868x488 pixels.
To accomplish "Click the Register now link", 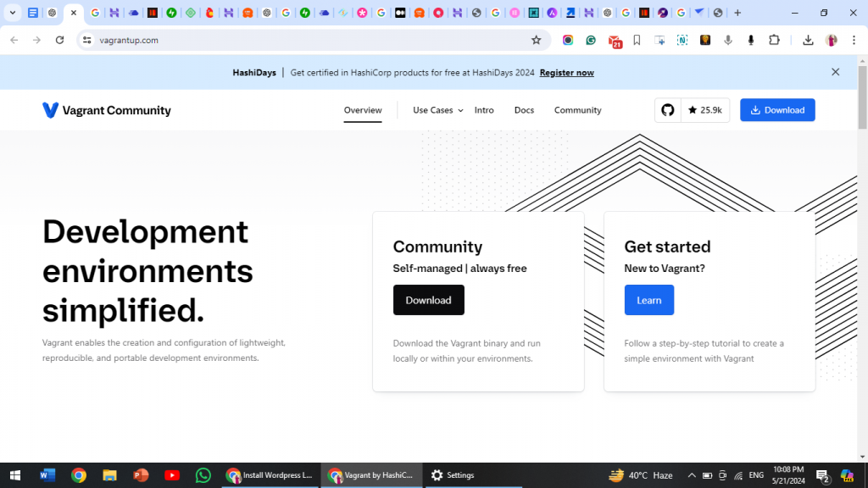I will point(566,73).
